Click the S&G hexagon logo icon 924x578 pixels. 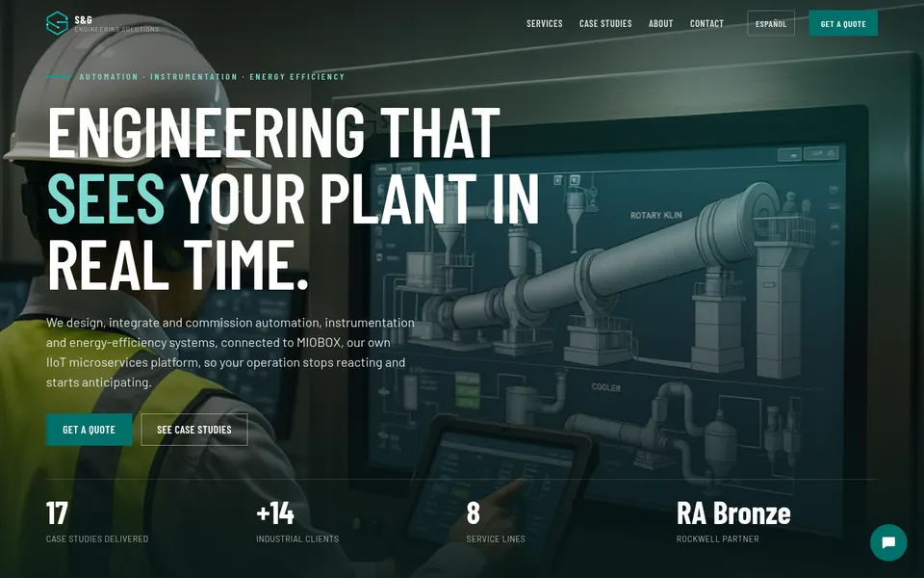coord(57,23)
